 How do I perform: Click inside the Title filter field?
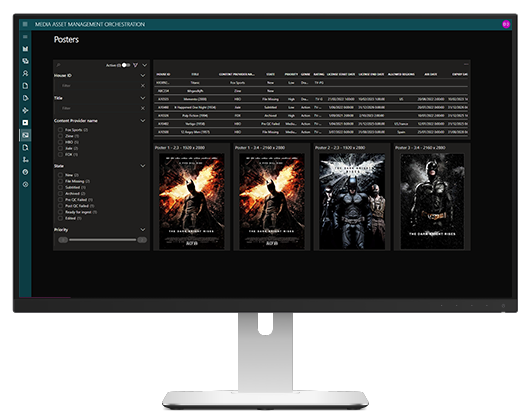pyautogui.click(x=98, y=108)
